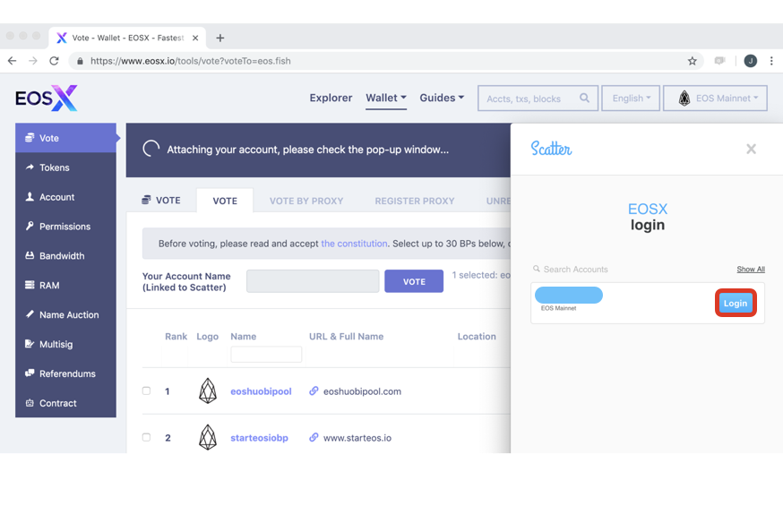783x532 pixels.
Task: Open the eoshuobipool producer link
Action: pos(261,391)
